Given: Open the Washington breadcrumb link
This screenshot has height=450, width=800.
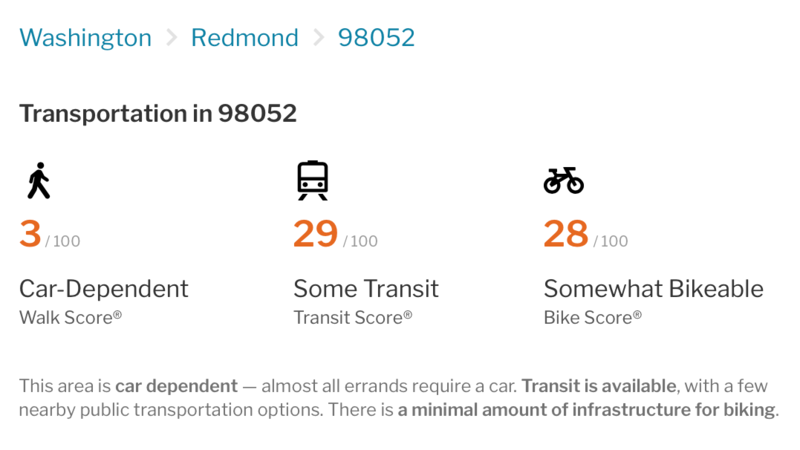Looking at the screenshot, I should tap(86, 38).
